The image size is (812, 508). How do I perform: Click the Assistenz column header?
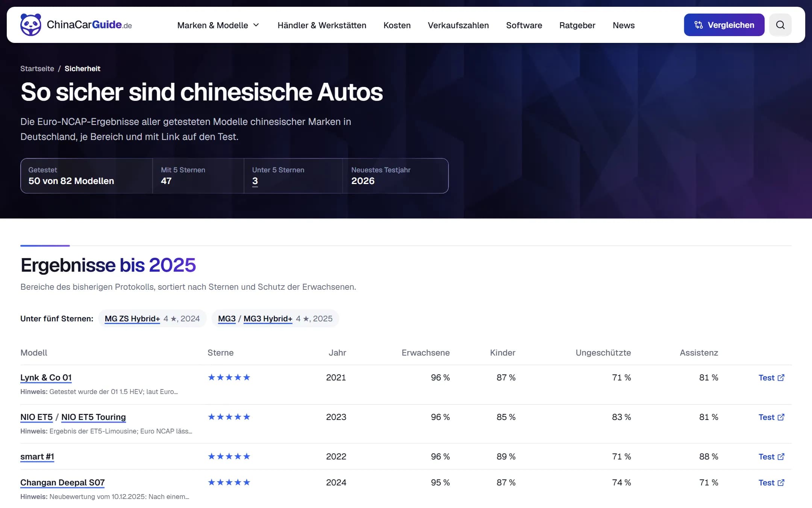click(x=699, y=353)
